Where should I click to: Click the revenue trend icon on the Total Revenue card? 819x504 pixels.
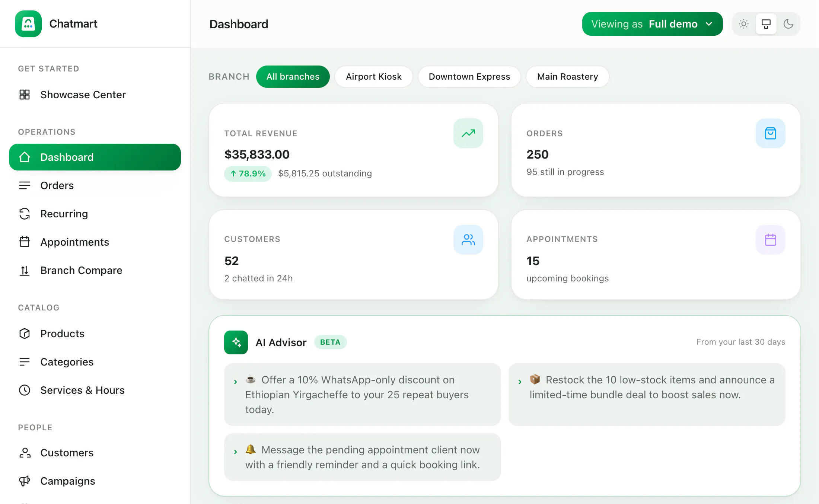point(468,133)
